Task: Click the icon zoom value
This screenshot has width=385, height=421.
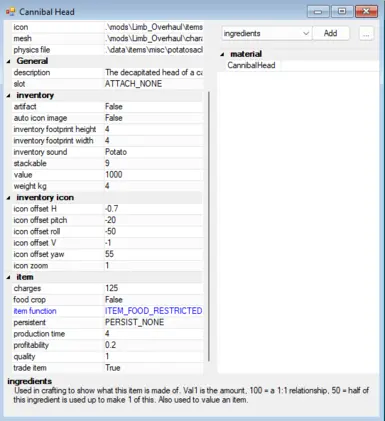Action: [153, 266]
